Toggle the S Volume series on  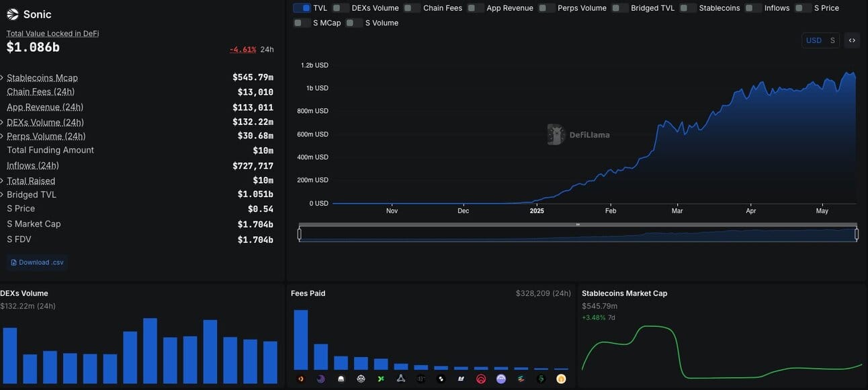click(354, 23)
